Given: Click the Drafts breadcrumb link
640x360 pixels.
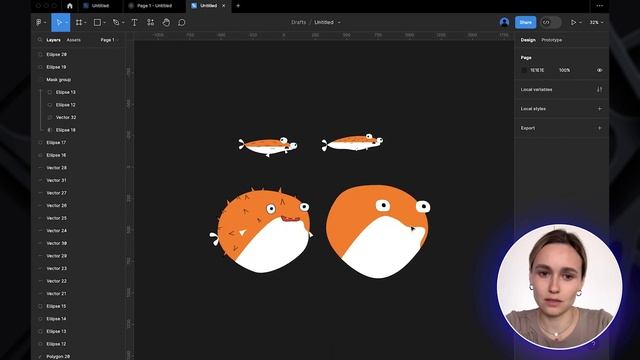Looking at the screenshot, I should pyautogui.click(x=298, y=22).
